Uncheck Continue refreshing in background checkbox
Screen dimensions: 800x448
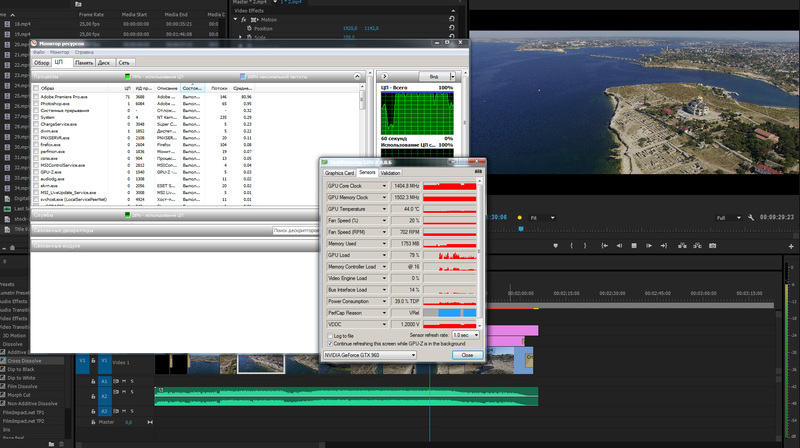330,344
